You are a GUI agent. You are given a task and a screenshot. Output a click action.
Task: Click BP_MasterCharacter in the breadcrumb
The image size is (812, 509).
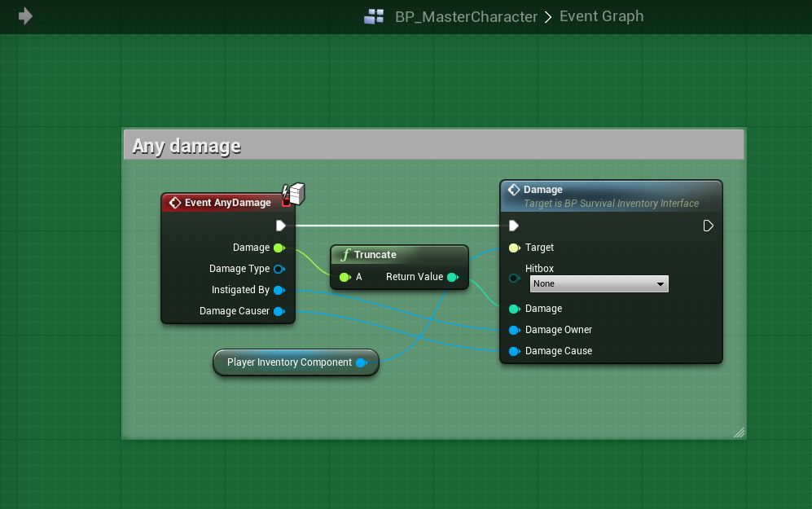466,16
